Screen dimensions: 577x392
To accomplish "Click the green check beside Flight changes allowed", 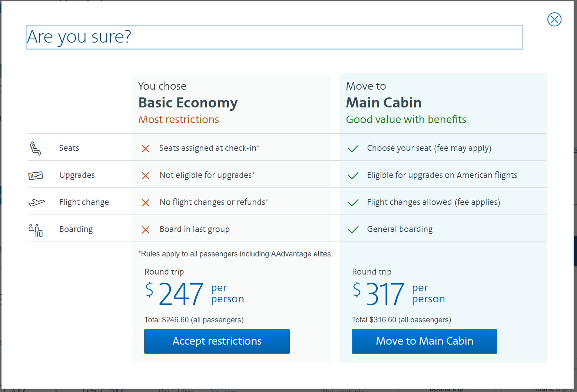I will [353, 203].
